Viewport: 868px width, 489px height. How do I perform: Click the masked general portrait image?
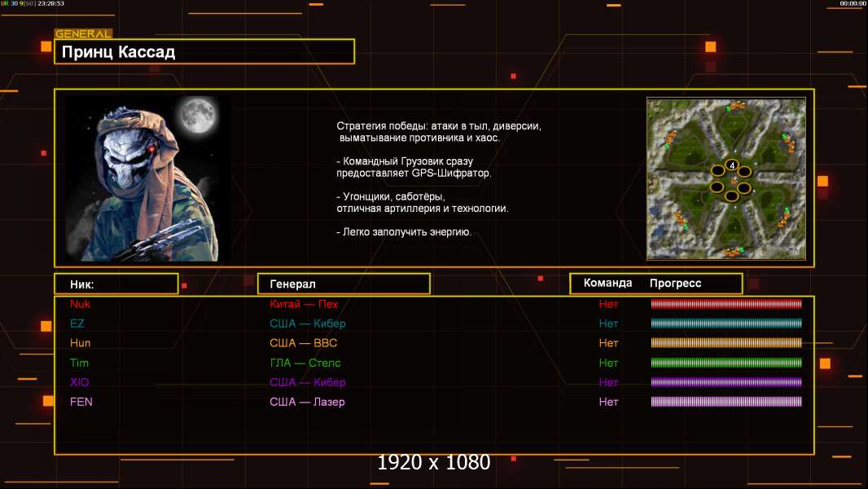click(x=147, y=178)
